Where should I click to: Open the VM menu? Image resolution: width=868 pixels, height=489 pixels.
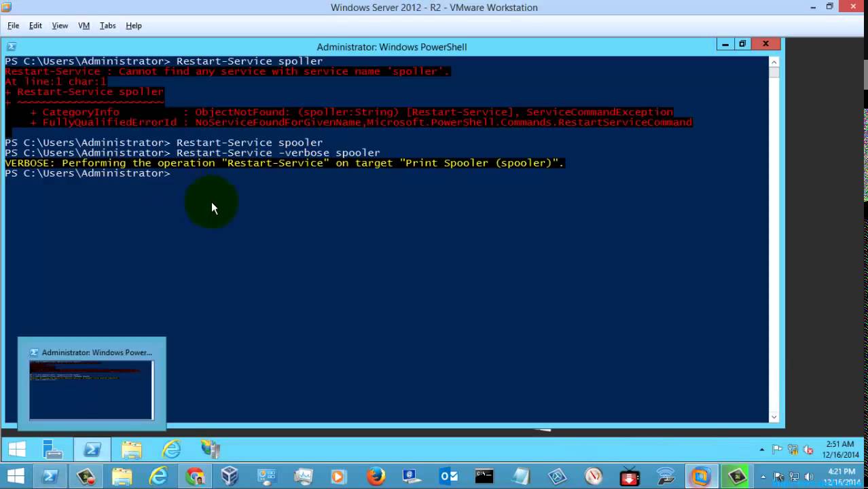(84, 26)
